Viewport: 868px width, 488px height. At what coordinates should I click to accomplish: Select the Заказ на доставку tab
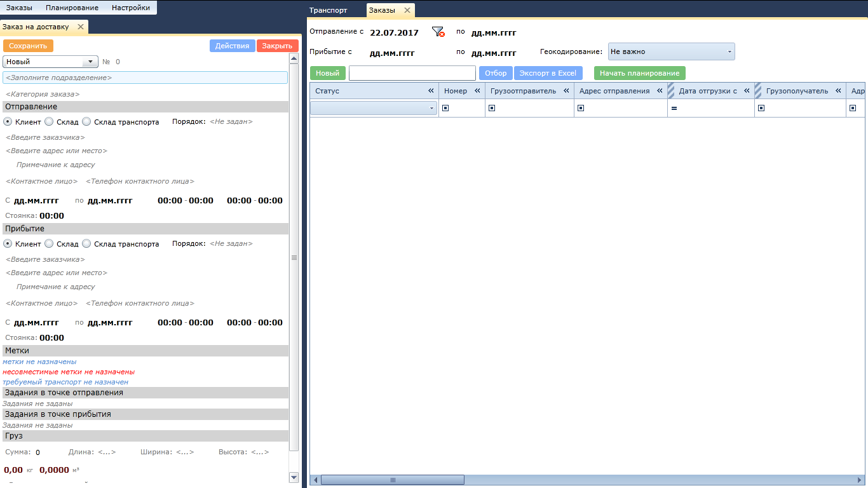click(x=36, y=27)
